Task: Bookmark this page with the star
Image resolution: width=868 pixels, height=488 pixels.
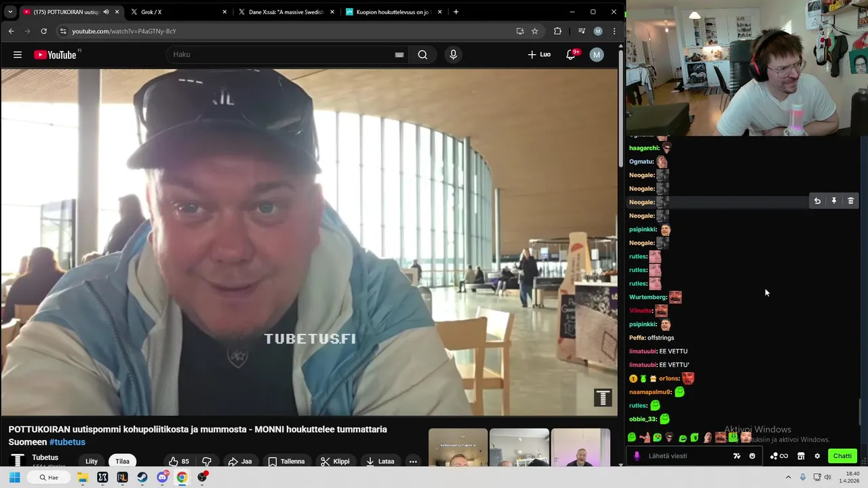Action: [535, 31]
